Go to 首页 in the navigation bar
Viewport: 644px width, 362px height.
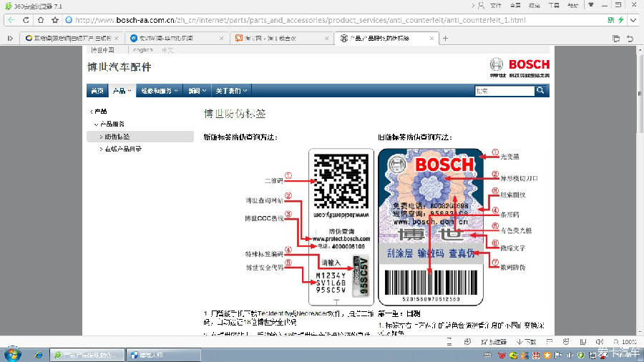coord(97,91)
